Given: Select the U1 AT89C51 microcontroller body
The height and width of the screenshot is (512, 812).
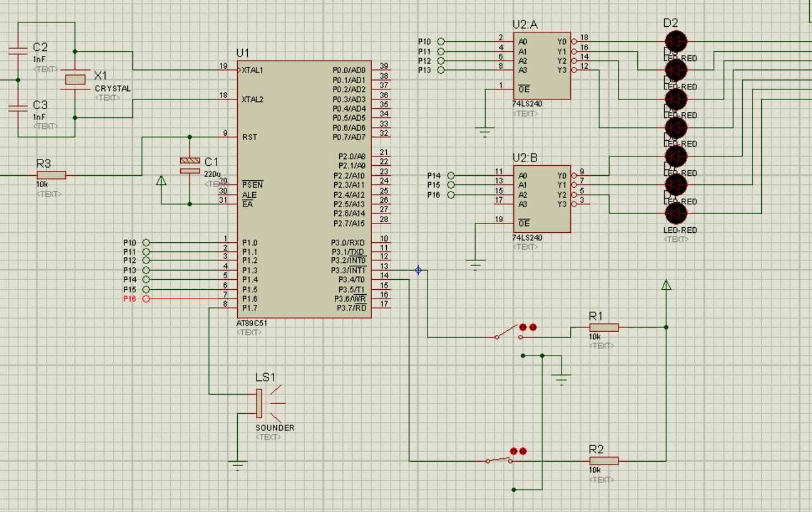Looking at the screenshot, I should point(304,189).
